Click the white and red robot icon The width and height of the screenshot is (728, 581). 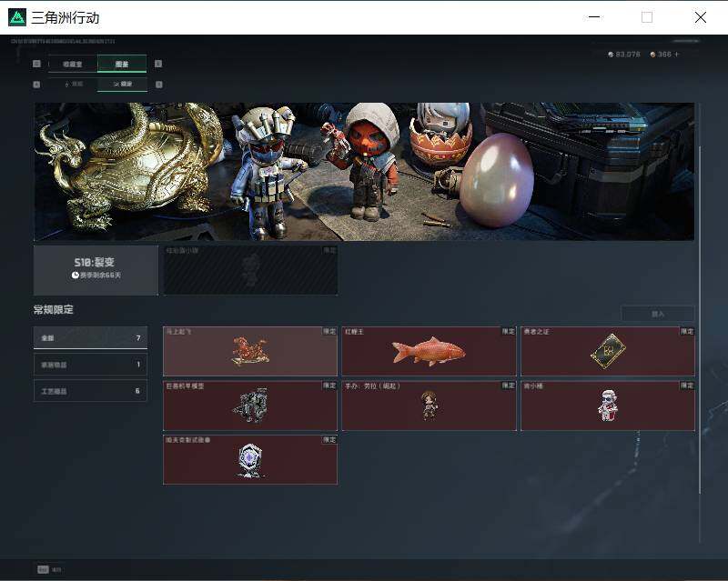click(608, 406)
